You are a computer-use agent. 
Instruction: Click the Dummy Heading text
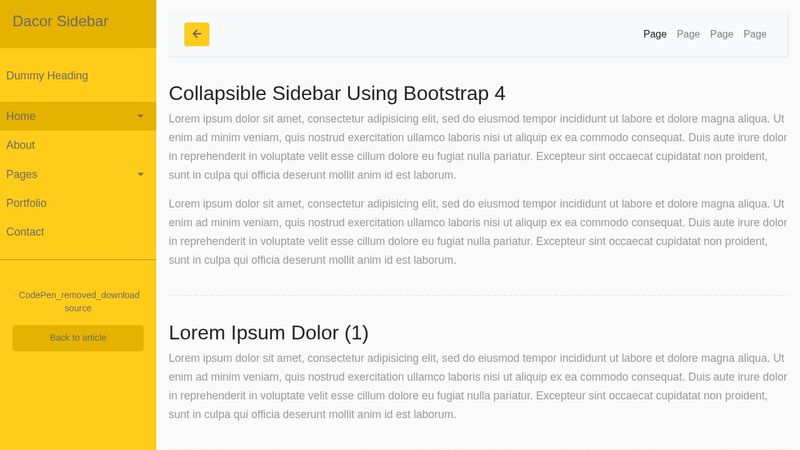[47, 76]
